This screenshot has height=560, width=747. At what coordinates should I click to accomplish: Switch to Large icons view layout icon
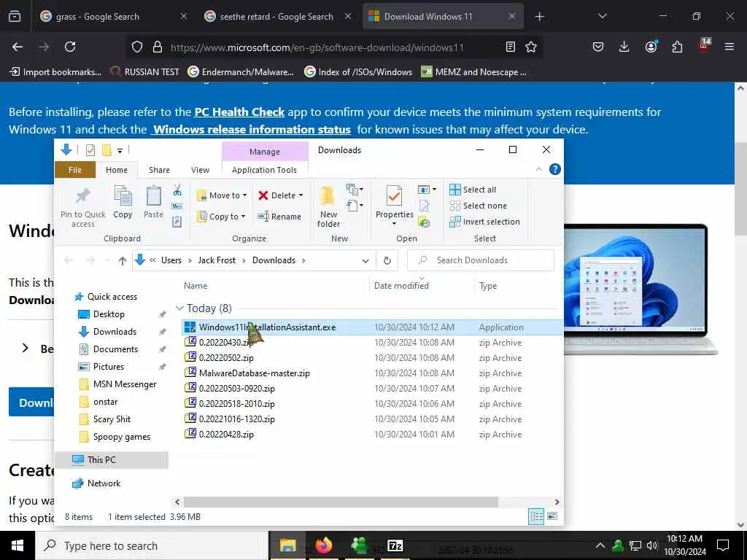pyautogui.click(x=552, y=517)
